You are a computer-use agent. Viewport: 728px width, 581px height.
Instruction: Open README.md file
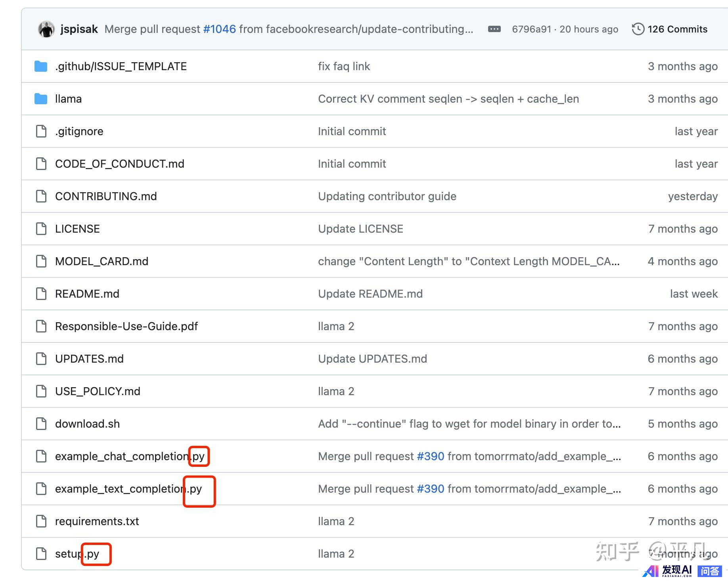coord(87,294)
